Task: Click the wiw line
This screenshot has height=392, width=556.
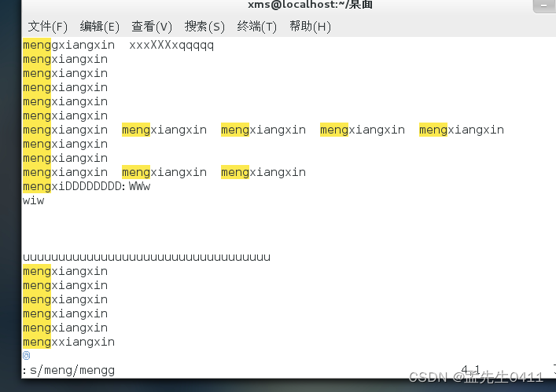Action: click(33, 201)
